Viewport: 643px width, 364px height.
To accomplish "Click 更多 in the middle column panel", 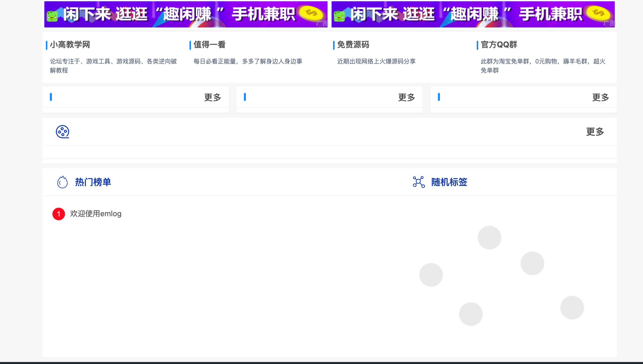I will (x=406, y=97).
